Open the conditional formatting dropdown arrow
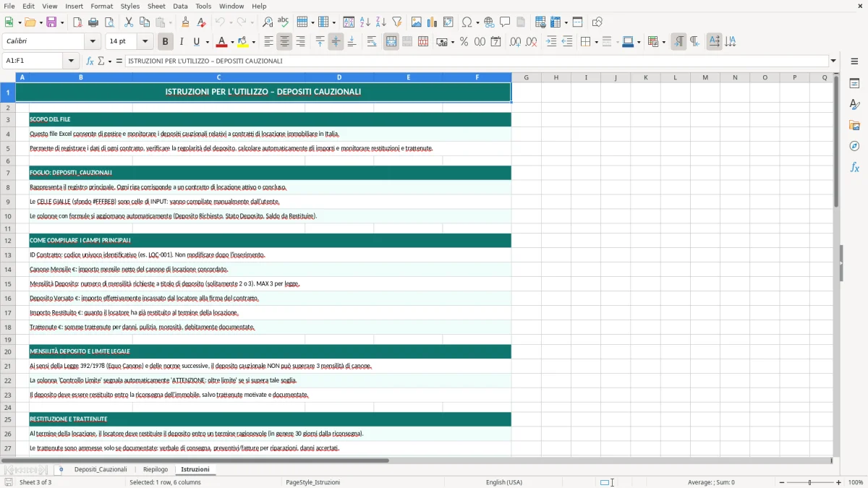The width and height of the screenshot is (868, 488). 663,42
